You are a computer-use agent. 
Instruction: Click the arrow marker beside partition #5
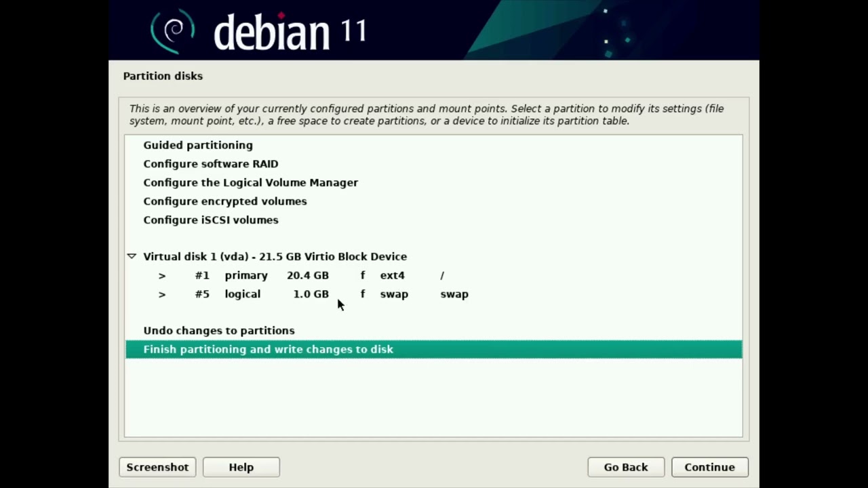tap(162, 294)
